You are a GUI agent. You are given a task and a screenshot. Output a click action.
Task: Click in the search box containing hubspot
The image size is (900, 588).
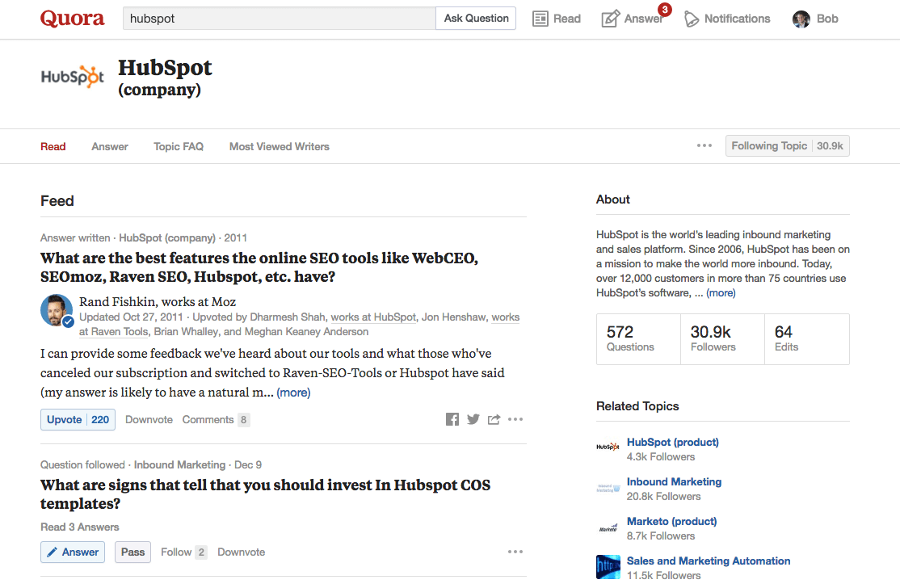tap(280, 19)
